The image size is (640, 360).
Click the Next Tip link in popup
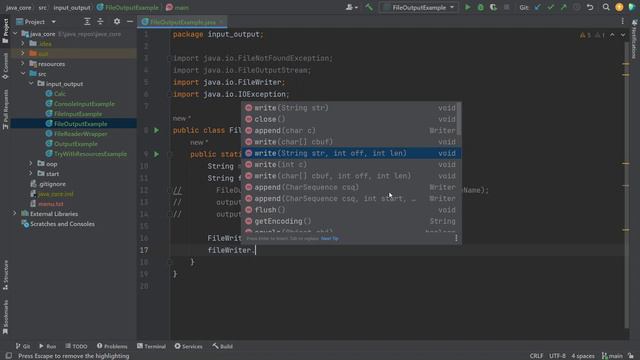(329, 238)
